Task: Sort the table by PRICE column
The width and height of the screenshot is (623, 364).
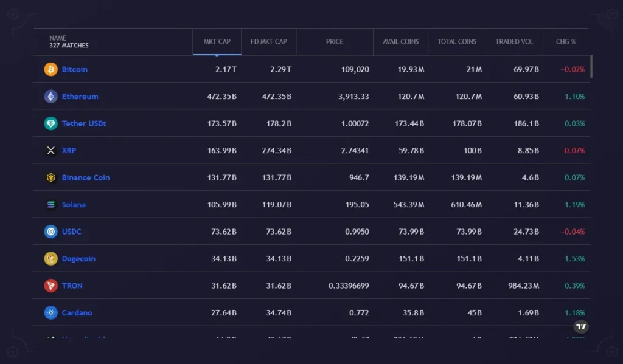Action: (x=335, y=41)
